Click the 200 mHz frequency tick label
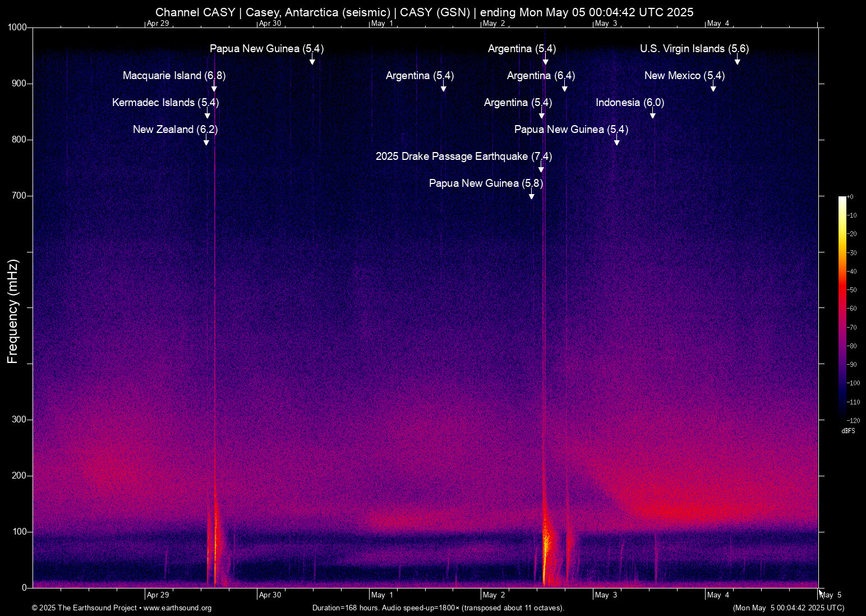 tap(20, 476)
